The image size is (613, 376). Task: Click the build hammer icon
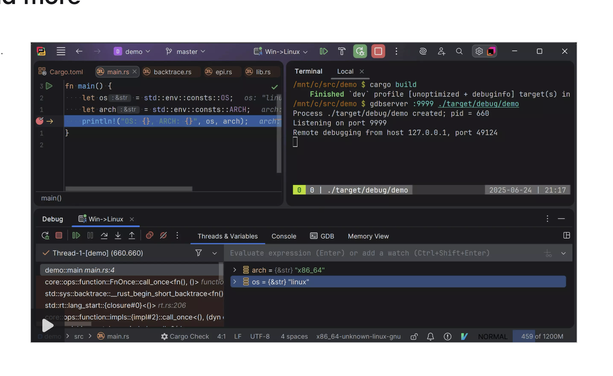(342, 51)
